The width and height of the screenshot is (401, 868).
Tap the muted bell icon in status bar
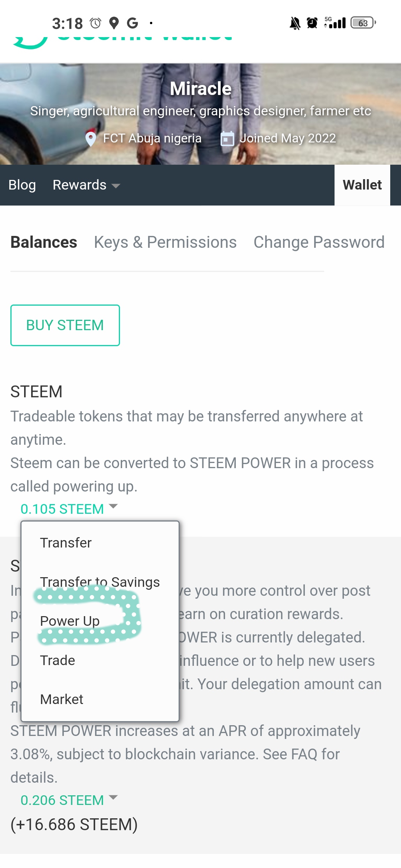[x=295, y=23]
